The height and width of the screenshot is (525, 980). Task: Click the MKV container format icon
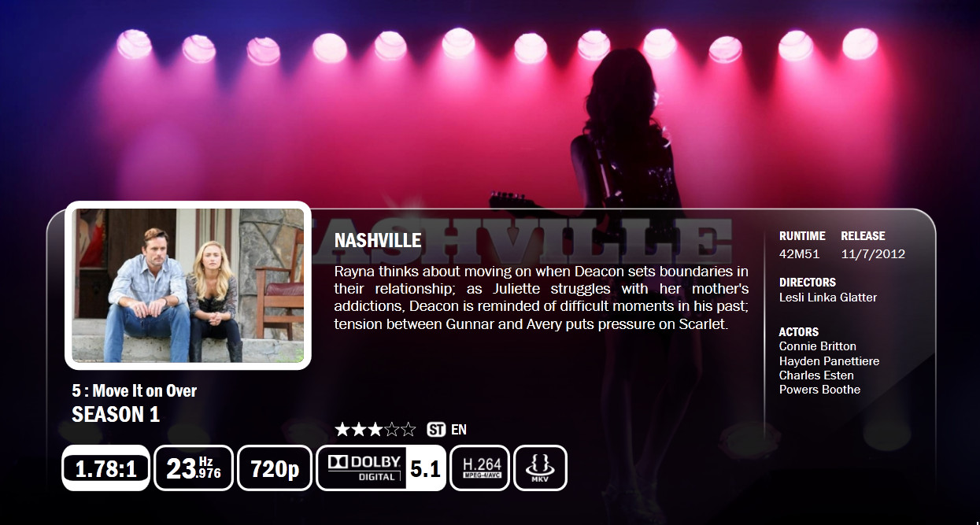tap(541, 468)
